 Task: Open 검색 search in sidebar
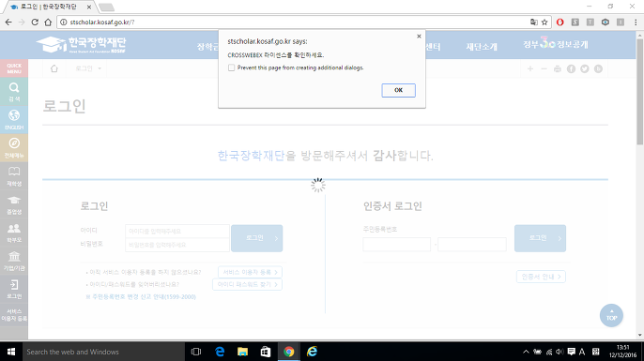[14, 92]
